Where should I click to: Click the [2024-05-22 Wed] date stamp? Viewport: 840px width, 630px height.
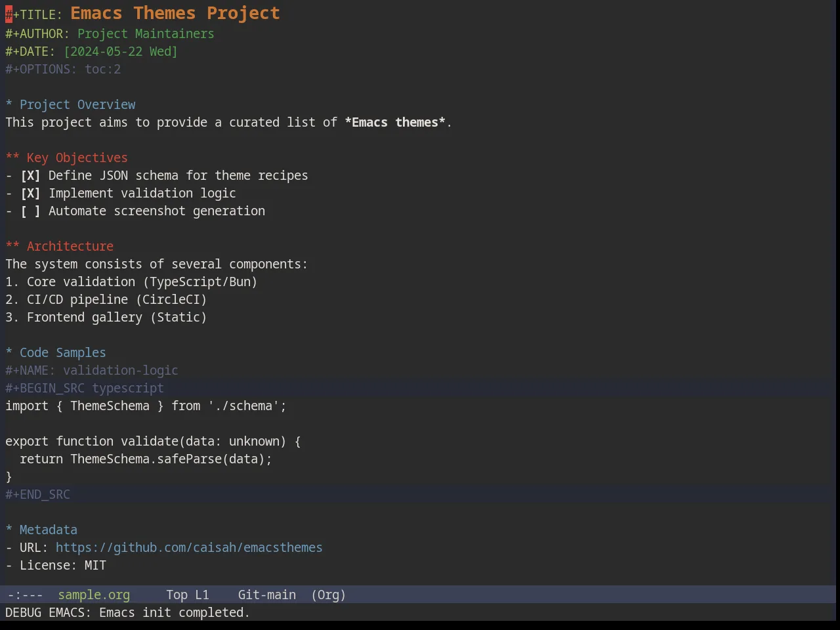coord(121,52)
